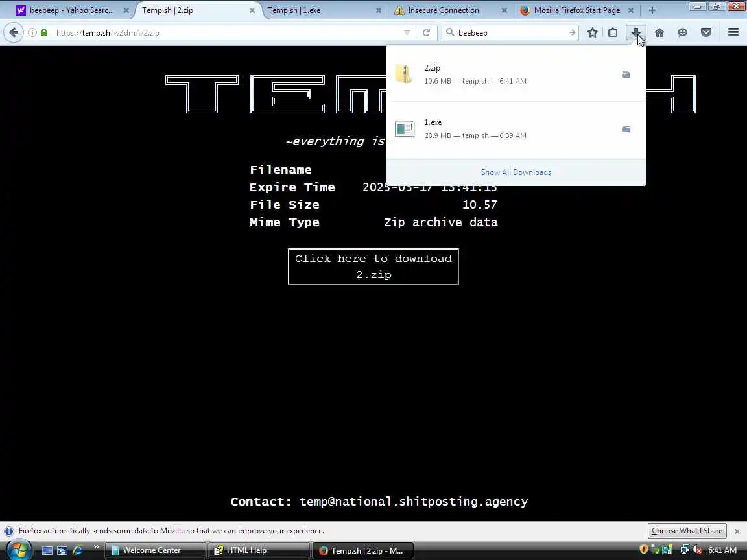The width and height of the screenshot is (747, 560).
Task: Open the address bar history dropdown arrow
Action: 407,32
